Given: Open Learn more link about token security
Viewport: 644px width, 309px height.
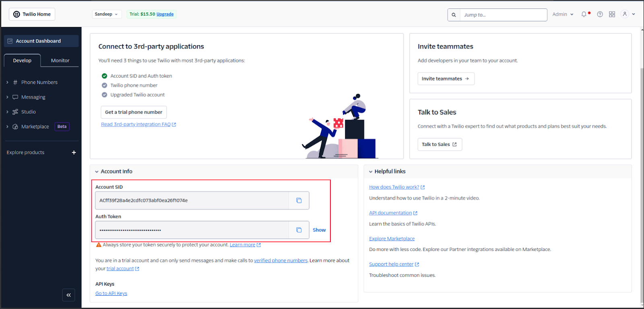Looking at the screenshot, I should coord(245,245).
